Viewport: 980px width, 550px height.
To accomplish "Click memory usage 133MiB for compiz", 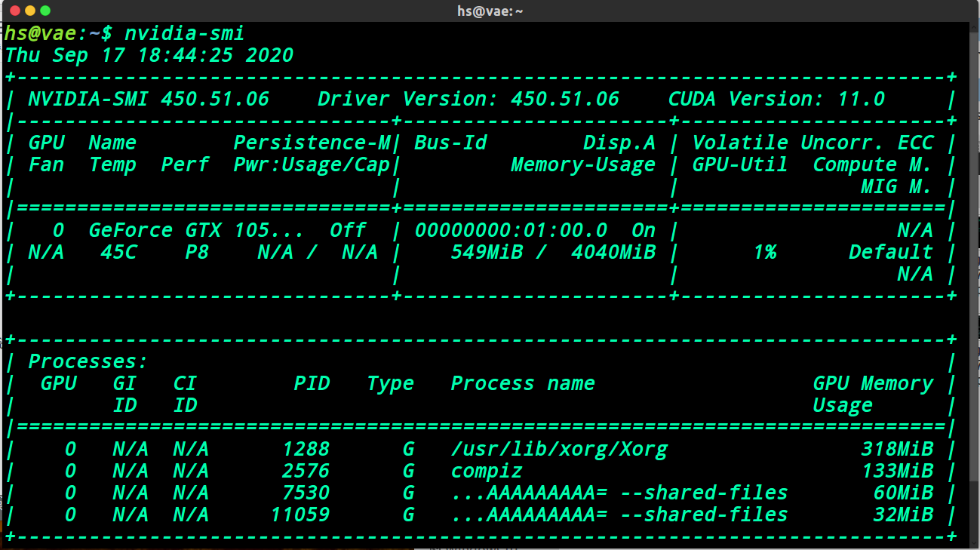I will (897, 471).
